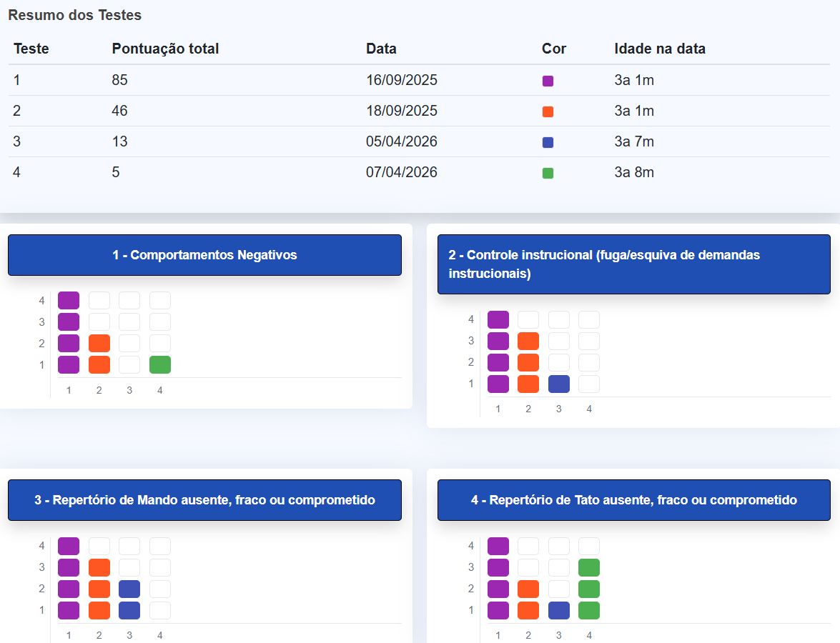Open the '2 - Controle instrucional' section header

633,264
